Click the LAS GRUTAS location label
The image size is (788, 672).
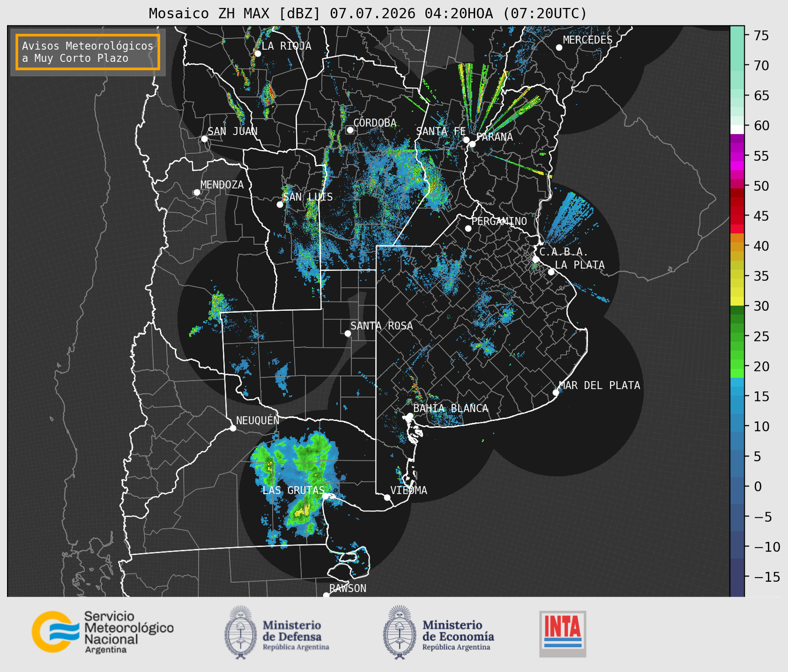click(x=293, y=490)
